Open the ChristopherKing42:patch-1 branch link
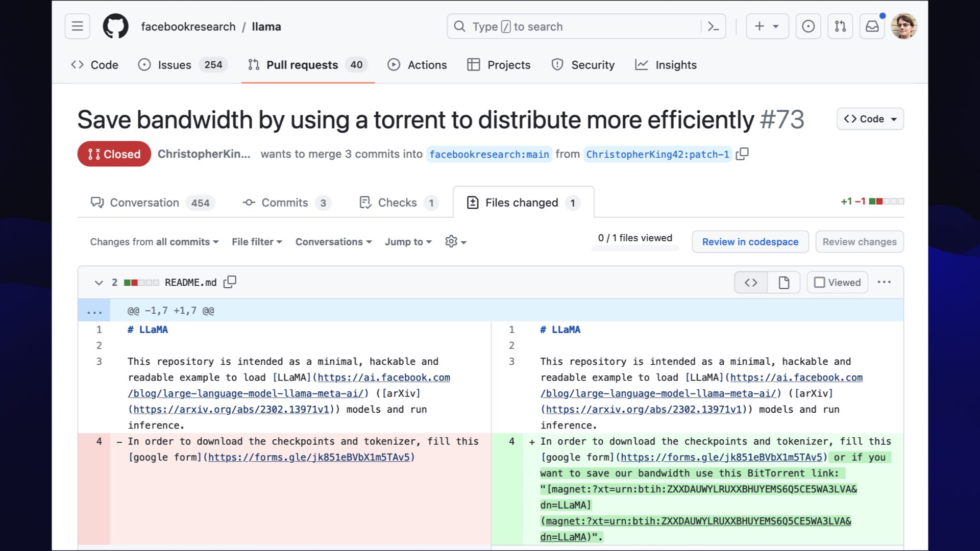 [x=657, y=154]
